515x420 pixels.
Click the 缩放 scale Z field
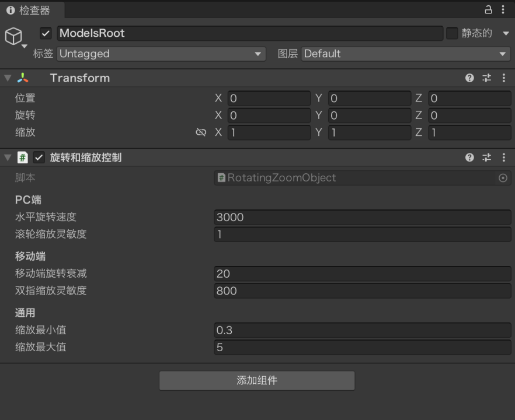[469, 132]
